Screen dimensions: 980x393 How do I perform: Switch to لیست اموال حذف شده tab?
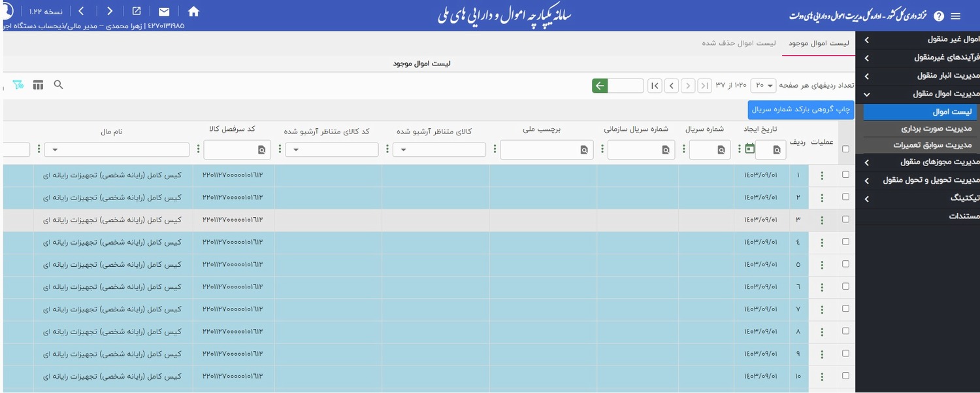coord(739,43)
